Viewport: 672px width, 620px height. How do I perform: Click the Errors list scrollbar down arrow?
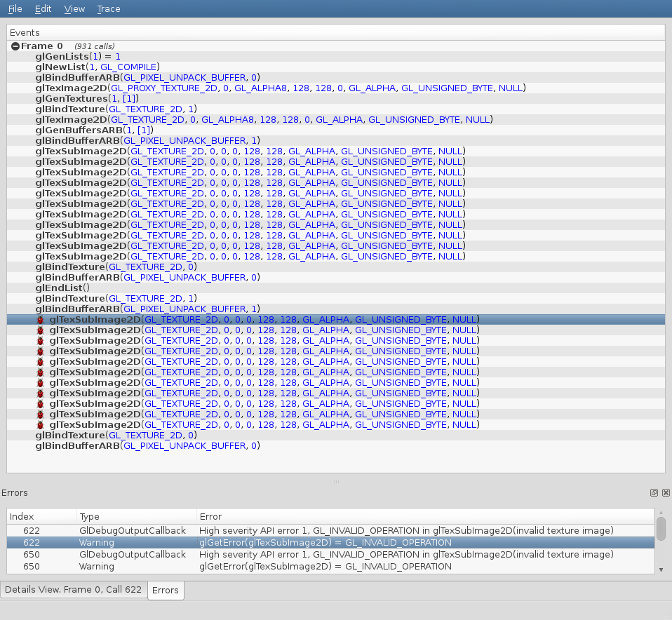(x=661, y=570)
